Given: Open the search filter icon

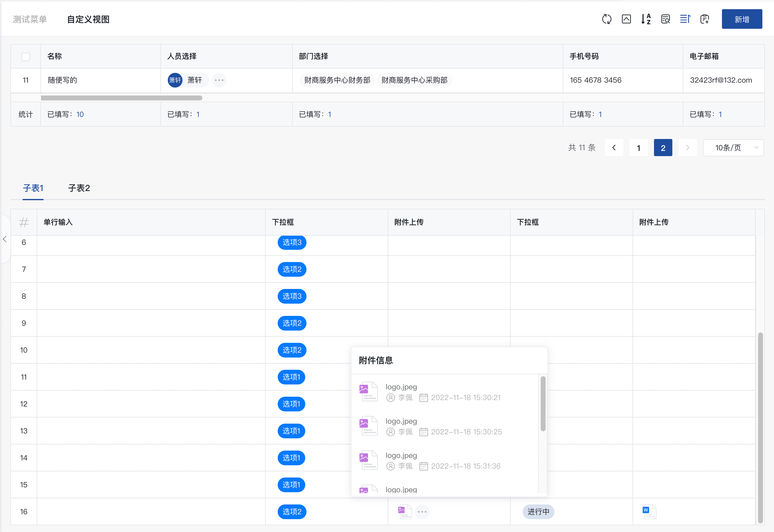Looking at the screenshot, I should point(665,19).
